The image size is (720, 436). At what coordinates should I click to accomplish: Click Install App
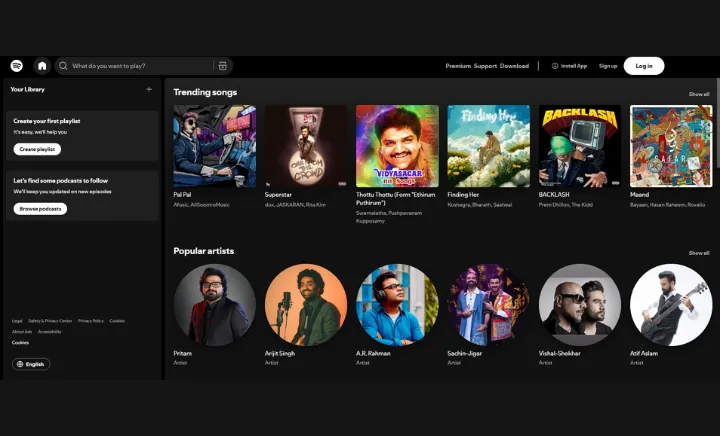[x=569, y=66]
